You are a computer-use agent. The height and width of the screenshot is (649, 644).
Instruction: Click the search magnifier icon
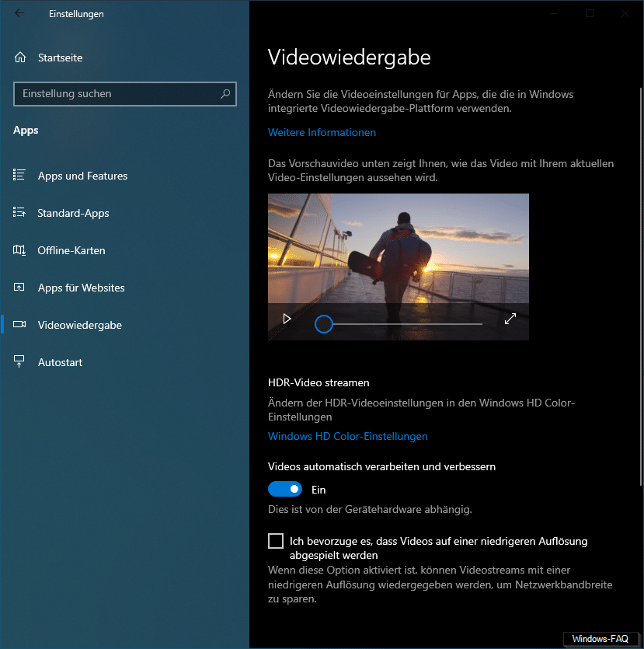click(x=225, y=94)
